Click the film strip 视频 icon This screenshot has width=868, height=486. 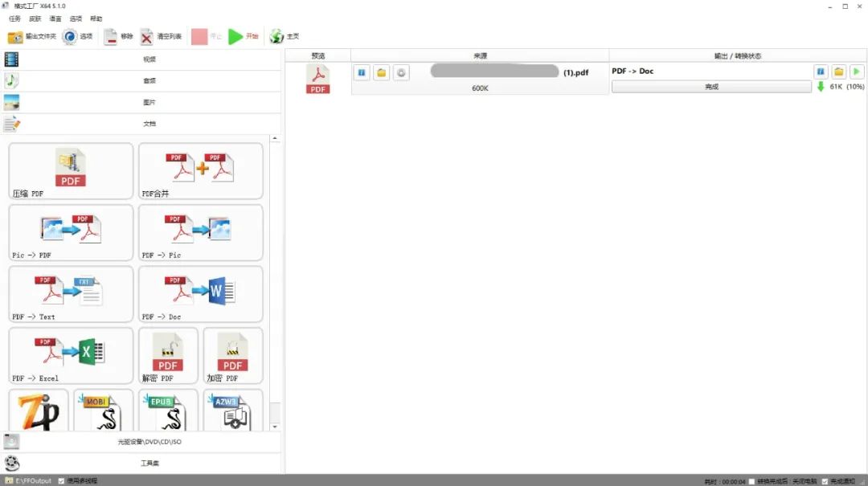11,59
